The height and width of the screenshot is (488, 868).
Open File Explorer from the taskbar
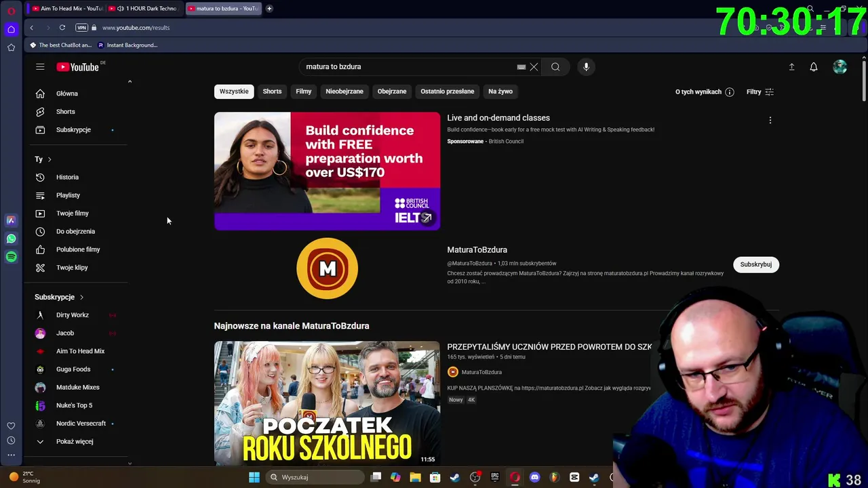(x=415, y=477)
